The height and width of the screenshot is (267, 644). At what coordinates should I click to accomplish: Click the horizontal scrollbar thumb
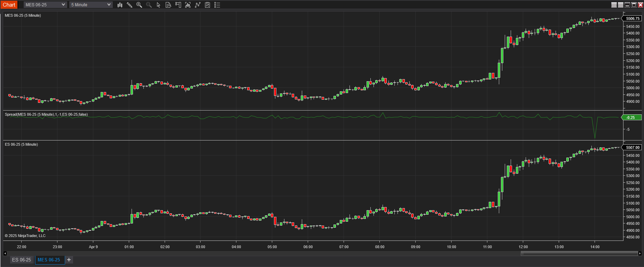point(579,253)
